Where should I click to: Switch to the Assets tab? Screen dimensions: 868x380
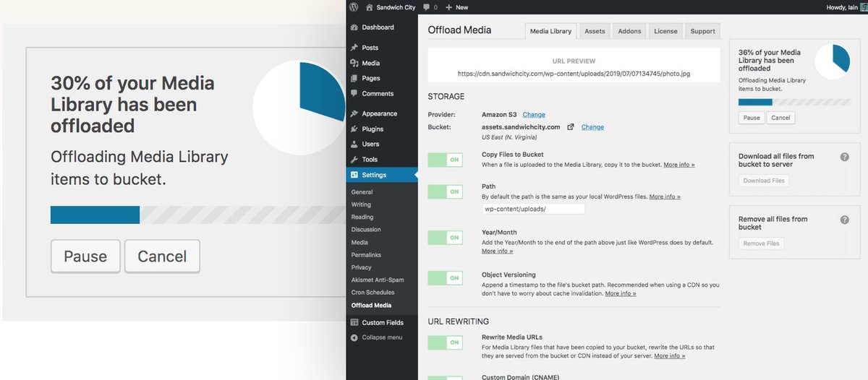pos(595,31)
